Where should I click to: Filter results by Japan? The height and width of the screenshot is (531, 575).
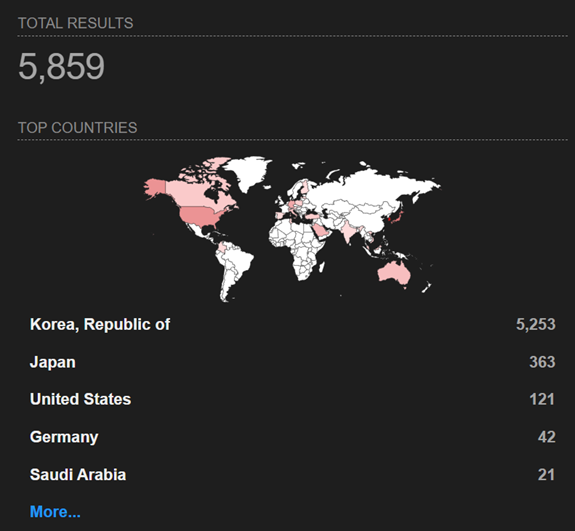[x=52, y=362]
